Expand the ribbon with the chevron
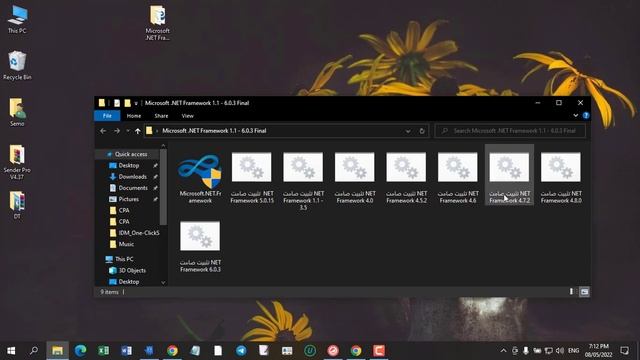This screenshot has height=360, width=640. (x=576, y=116)
